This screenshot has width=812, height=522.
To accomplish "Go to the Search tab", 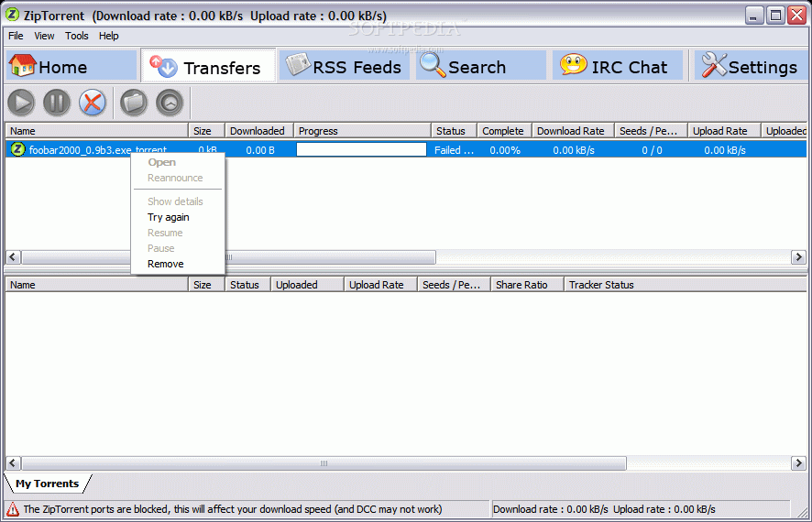I will click(x=481, y=66).
